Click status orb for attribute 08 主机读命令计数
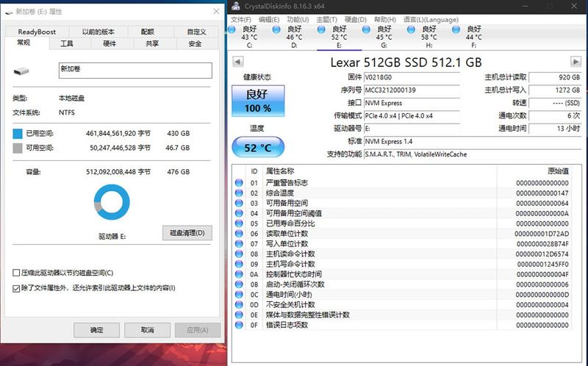This screenshot has width=588, height=366. pos(239,254)
